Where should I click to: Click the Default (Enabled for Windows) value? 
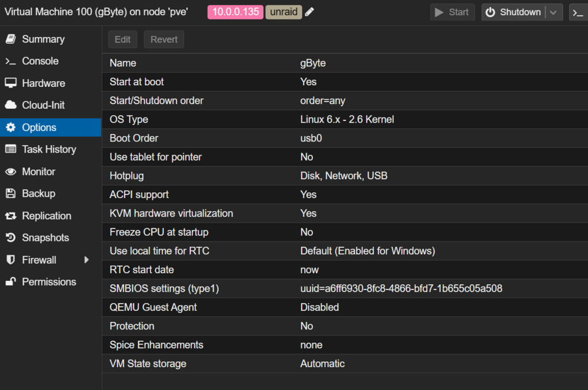367,251
